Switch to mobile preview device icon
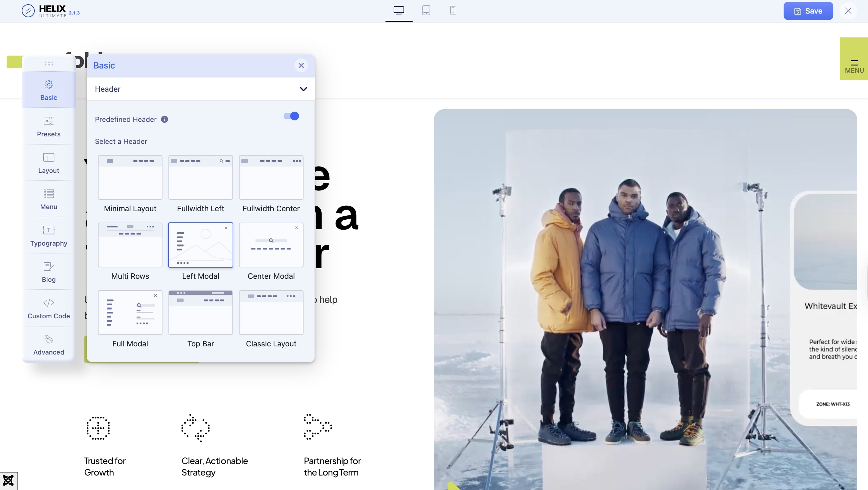 point(453,11)
